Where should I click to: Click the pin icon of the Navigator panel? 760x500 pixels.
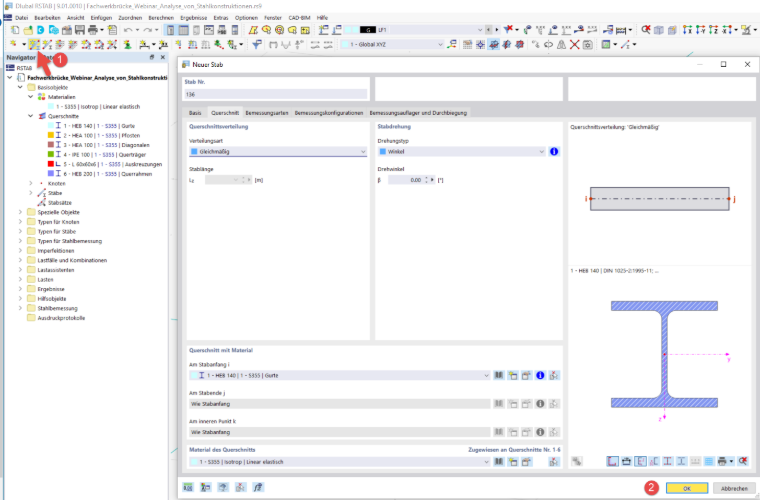[x=152, y=57]
